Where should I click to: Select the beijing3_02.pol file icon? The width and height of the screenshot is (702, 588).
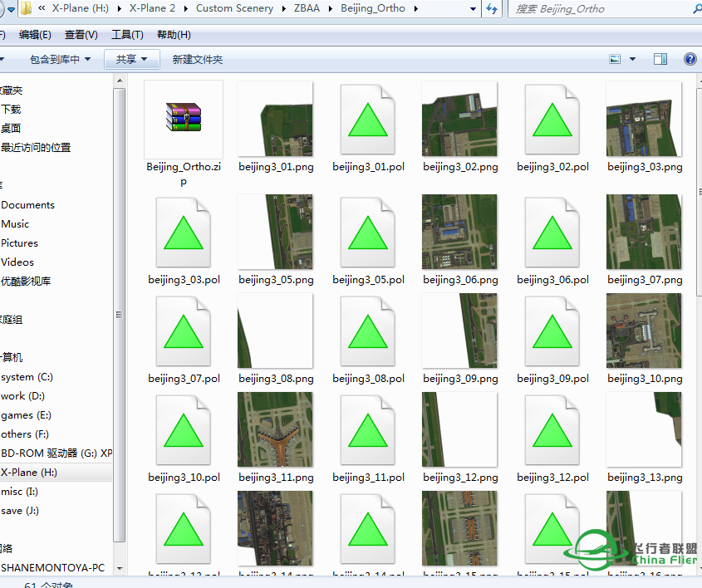(552, 120)
